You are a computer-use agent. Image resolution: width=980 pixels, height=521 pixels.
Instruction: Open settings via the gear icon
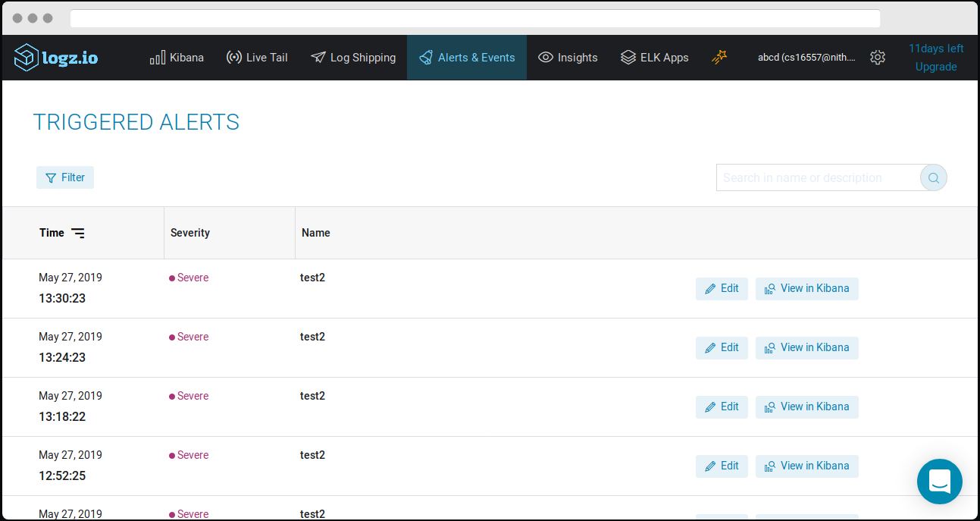tap(878, 58)
